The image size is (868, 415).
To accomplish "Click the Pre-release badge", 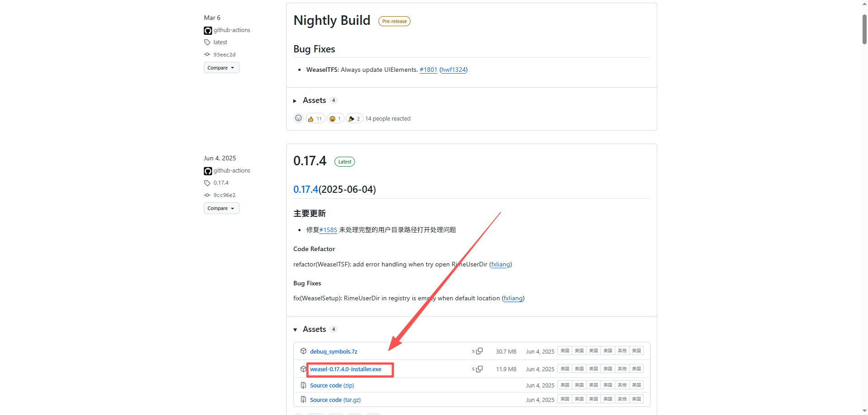I will coord(394,21).
